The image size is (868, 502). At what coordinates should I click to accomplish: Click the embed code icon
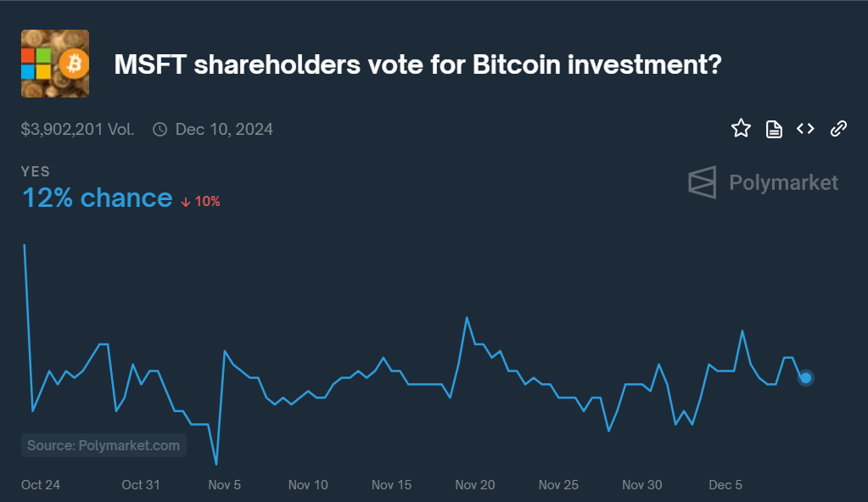click(805, 129)
